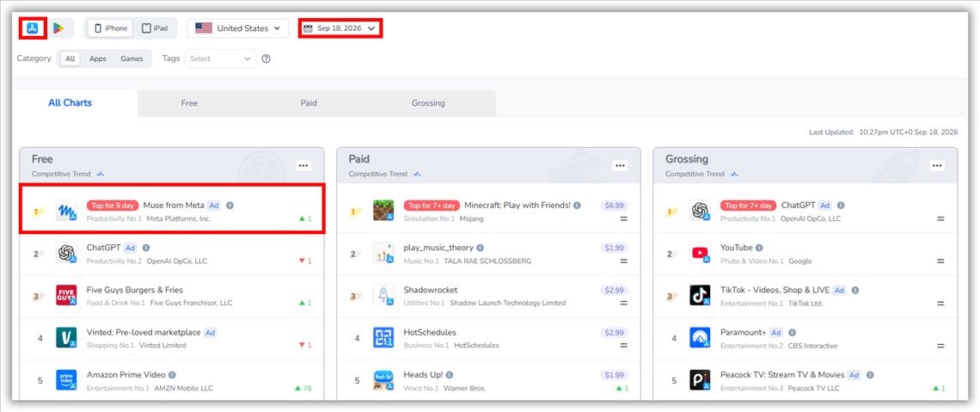The width and height of the screenshot is (980, 412).
Task: Click Competitive Trend icon in Free panel
Action: (x=100, y=175)
